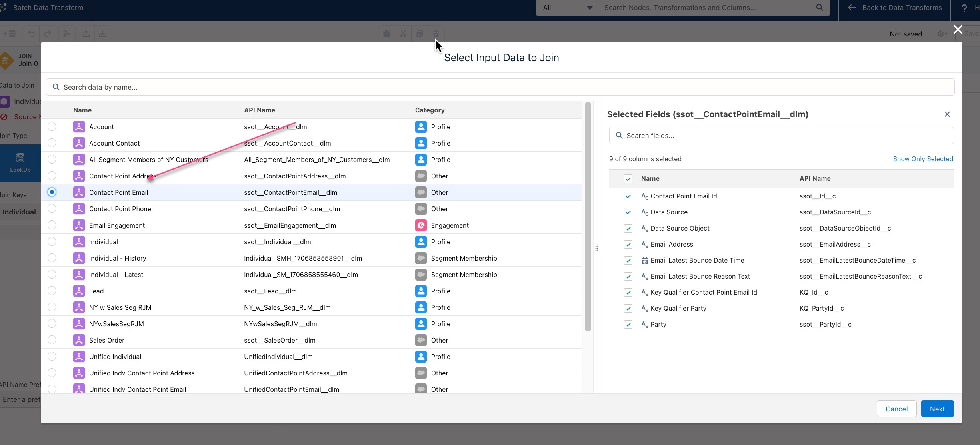The height and width of the screenshot is (445, 980).
Task: Click the paste clipboard icon
Action: click(x=386, y=34)
